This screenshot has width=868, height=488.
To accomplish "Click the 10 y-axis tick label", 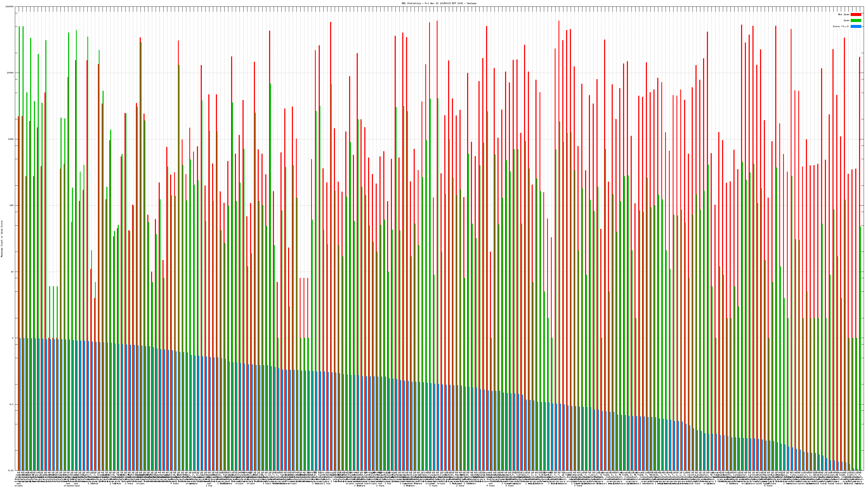I will (x=12, y=272).
